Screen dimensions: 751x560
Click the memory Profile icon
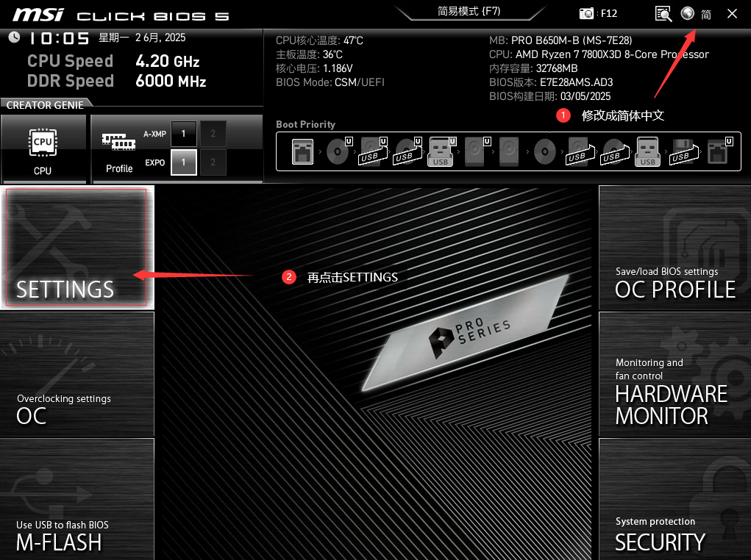coord(118,149)
